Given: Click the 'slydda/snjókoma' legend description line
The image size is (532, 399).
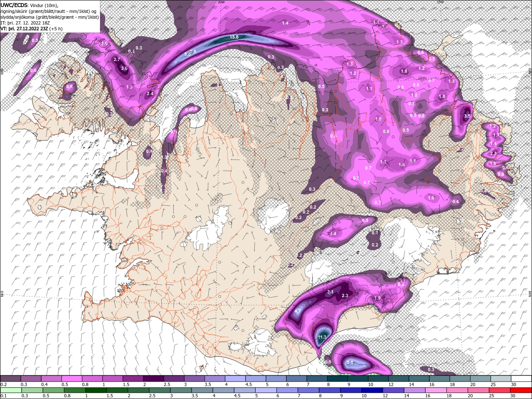Looking at the screenshot, I should click(49, 17).
